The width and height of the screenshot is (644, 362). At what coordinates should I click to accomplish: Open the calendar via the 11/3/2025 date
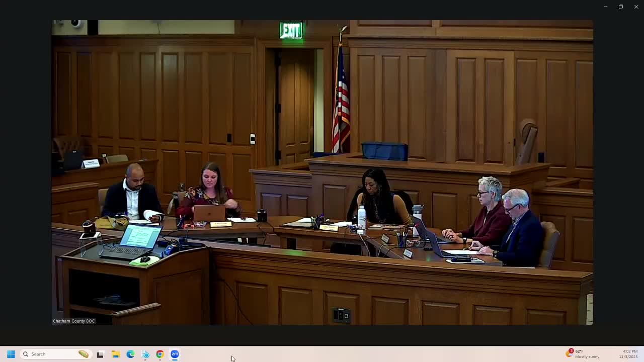coord(628,357)
